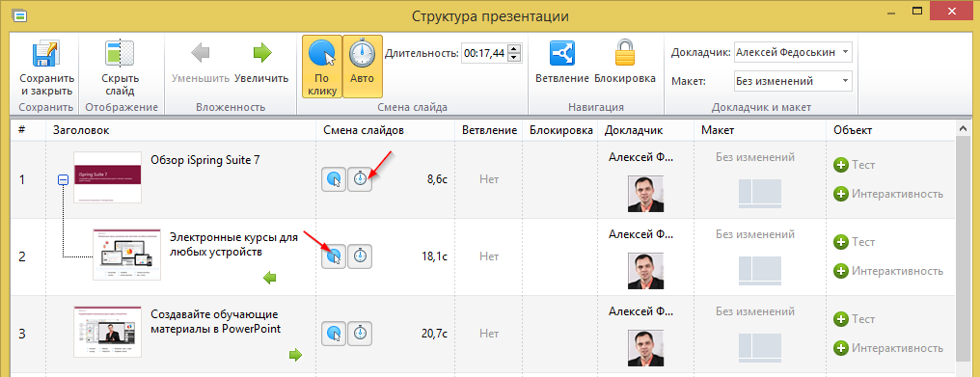
Task: Toggle on-click advance for slide 1
Action: (x=334, y=179)
